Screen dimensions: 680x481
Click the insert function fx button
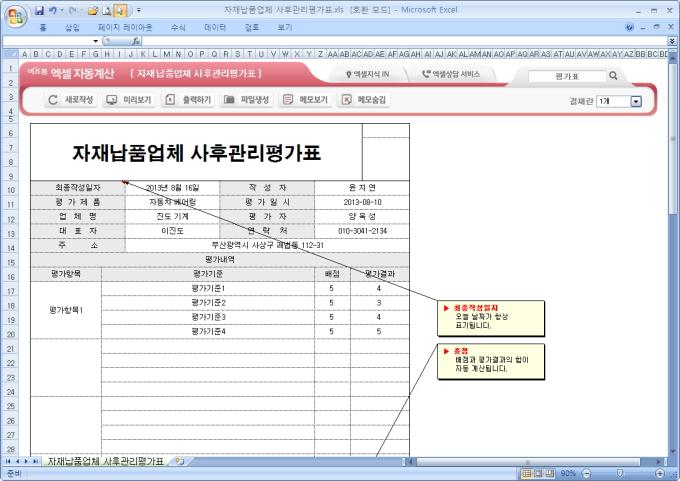click(136, 41)
